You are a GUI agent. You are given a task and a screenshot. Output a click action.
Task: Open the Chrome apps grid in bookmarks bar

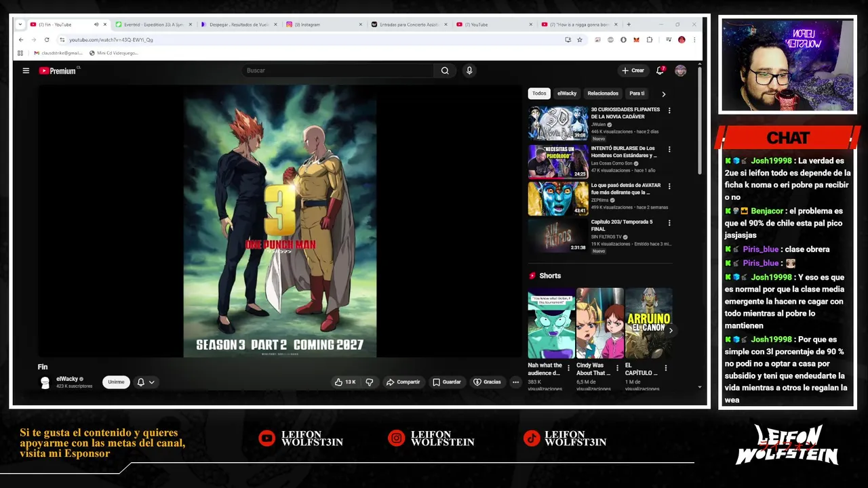click(20, 53)
